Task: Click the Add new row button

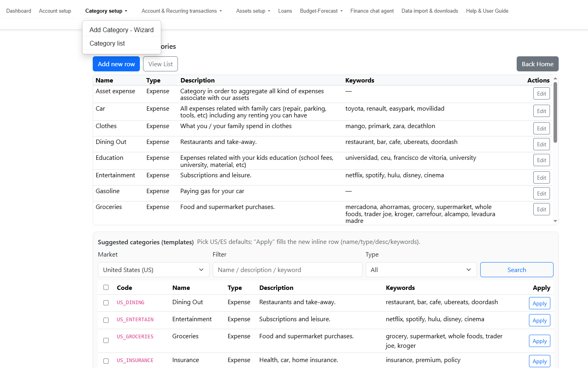Action: coord(116,64)
